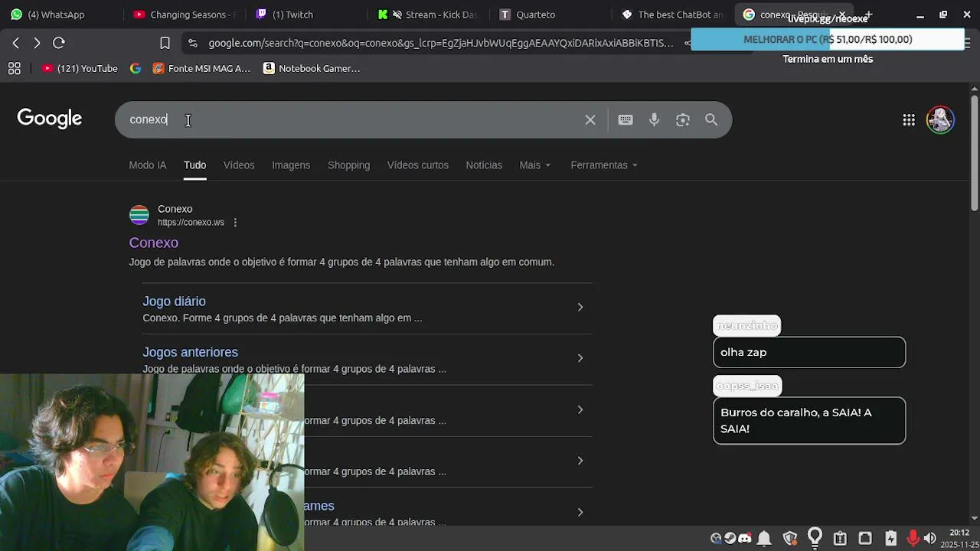Screen dimensions: 980x551
Task: Open the Google apps grid
Action: coord(909,120)
